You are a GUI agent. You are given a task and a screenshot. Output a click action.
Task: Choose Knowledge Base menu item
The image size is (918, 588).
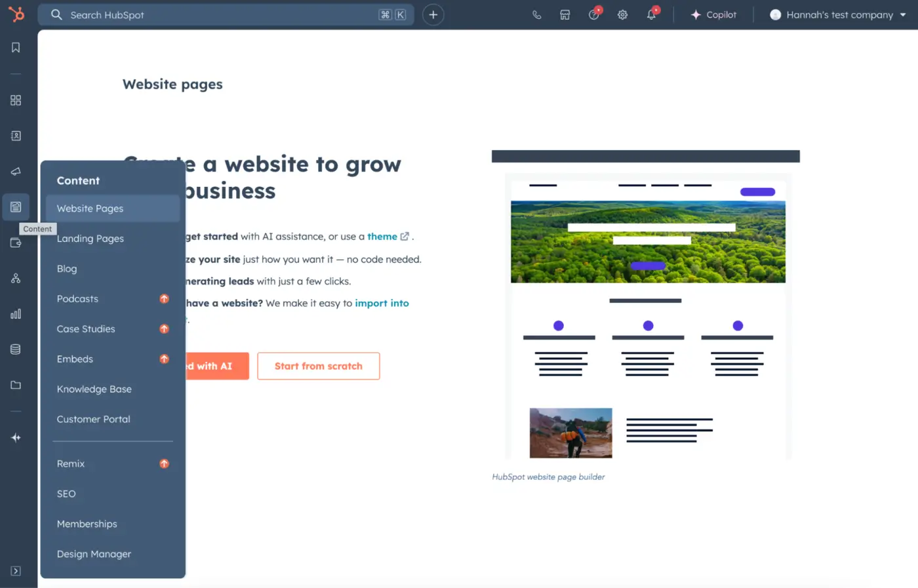click(x=94, y=389)
